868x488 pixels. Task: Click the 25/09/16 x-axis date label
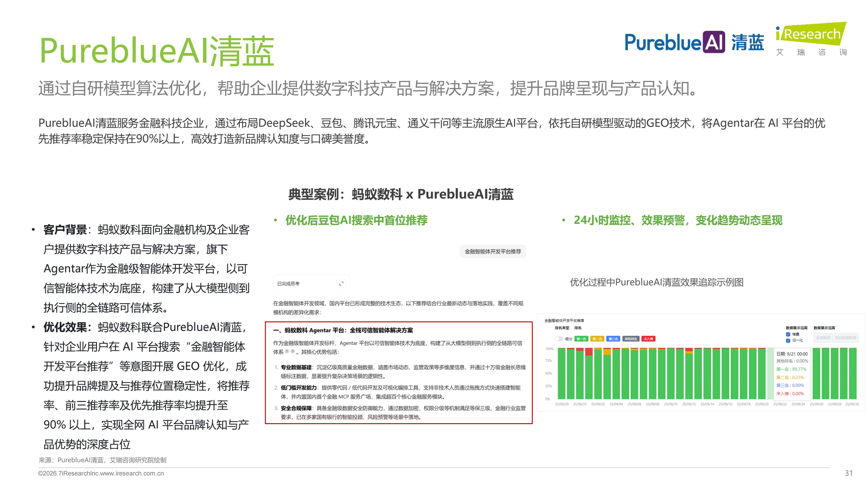tap(725, 404)
